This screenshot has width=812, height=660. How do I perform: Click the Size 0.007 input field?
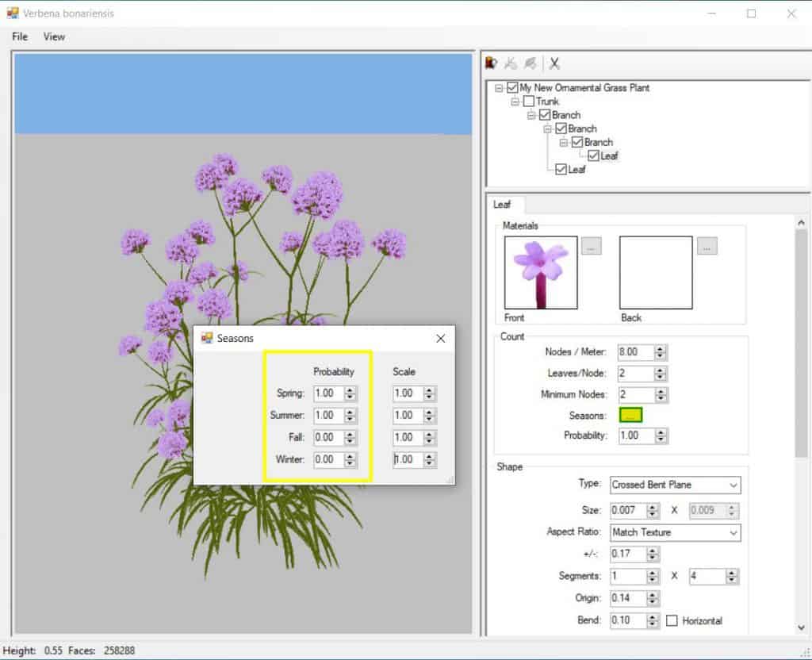pyautogui.click(x=628, y=511)
